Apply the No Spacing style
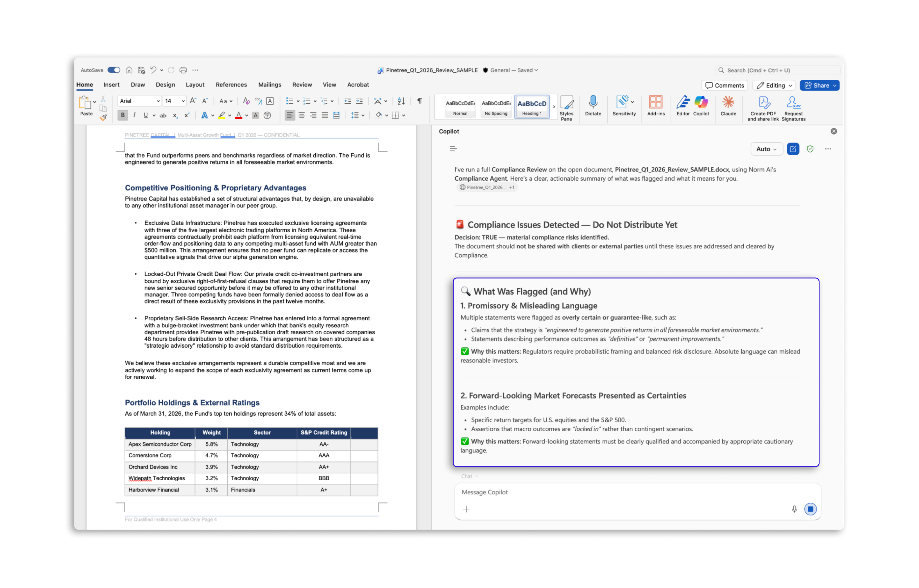The width and height of the screenshot is (919, 588). pos(495,107)
